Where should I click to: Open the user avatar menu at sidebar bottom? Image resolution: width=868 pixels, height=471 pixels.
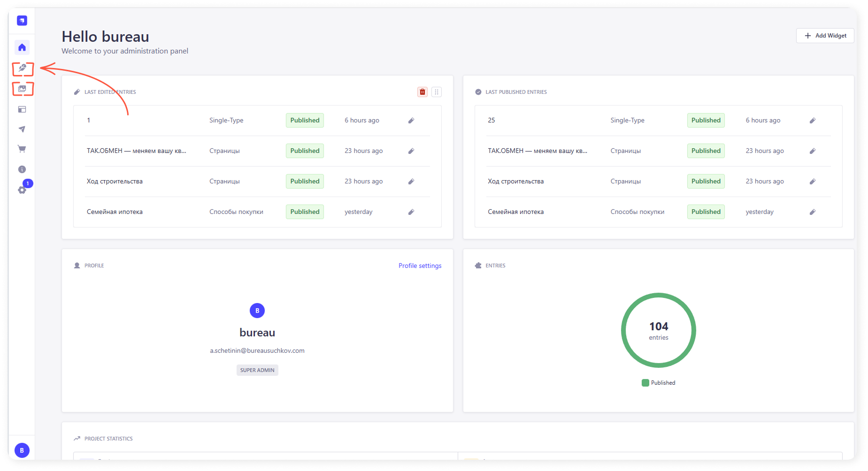pos(22,450)
